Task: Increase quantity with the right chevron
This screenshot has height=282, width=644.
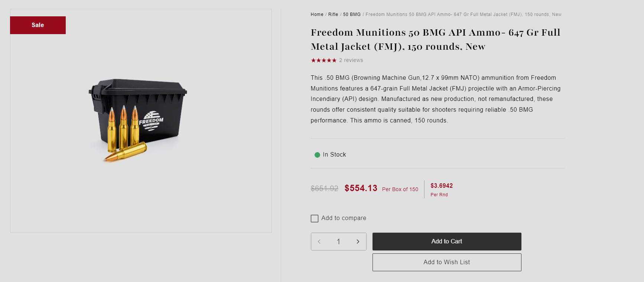Action: point(358,242)
